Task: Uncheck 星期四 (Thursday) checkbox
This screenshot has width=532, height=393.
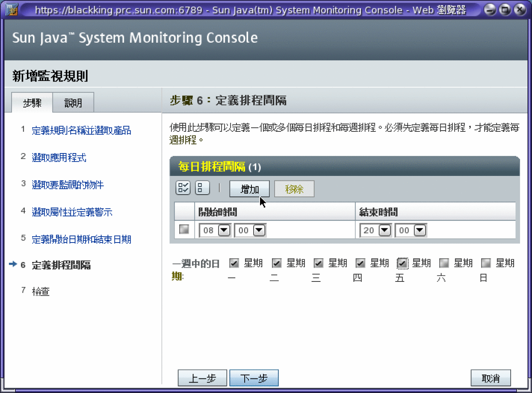Action: pyautogui.click(x=361, y=263)
